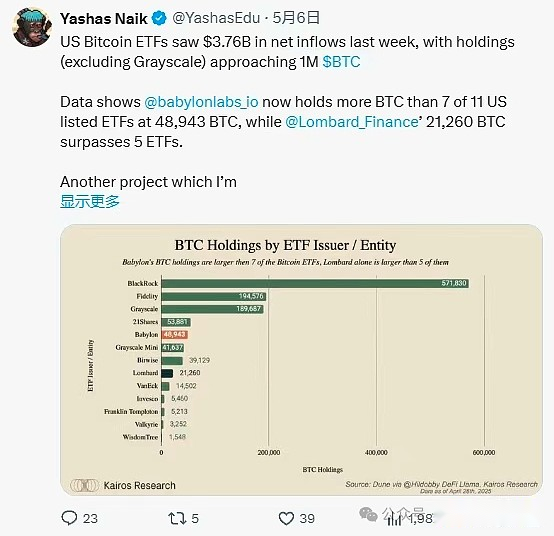Open the @babylonlabs_io mention link
554x536 pixels.
tap(201, 102)
